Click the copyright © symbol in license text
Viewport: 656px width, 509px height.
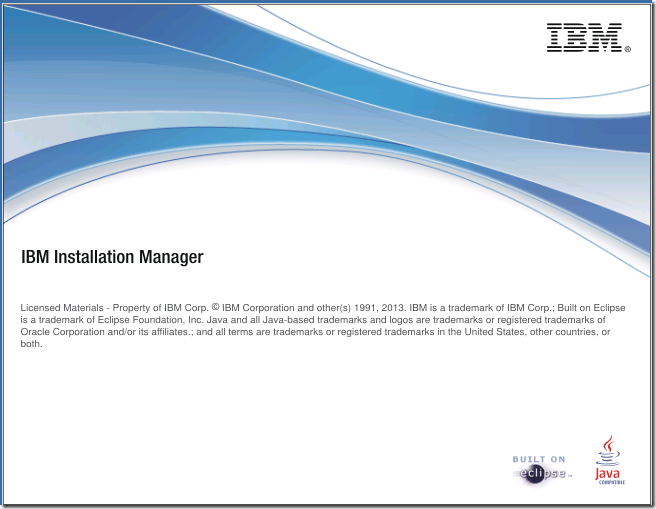pyautogui.click(x=226, y=306)
